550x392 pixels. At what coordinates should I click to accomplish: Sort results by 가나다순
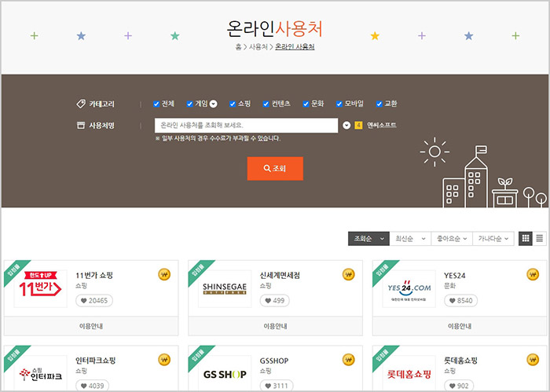493,239
